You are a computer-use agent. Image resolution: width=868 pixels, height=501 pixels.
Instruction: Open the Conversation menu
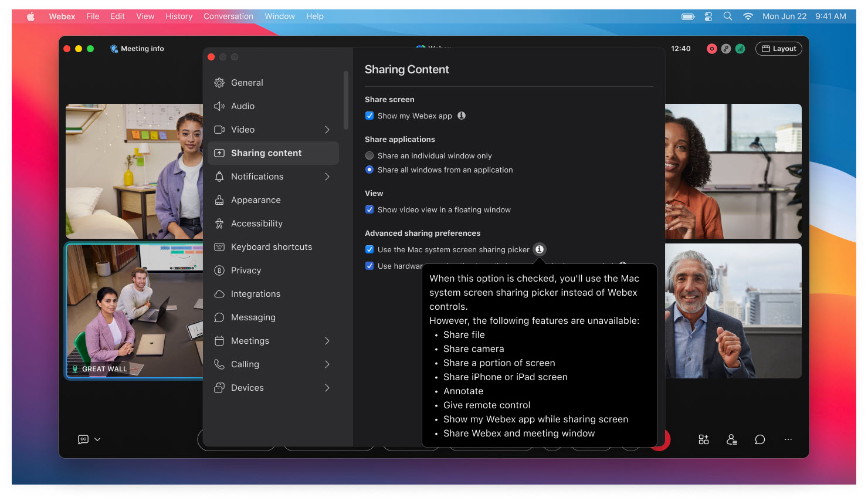point(228,16)
